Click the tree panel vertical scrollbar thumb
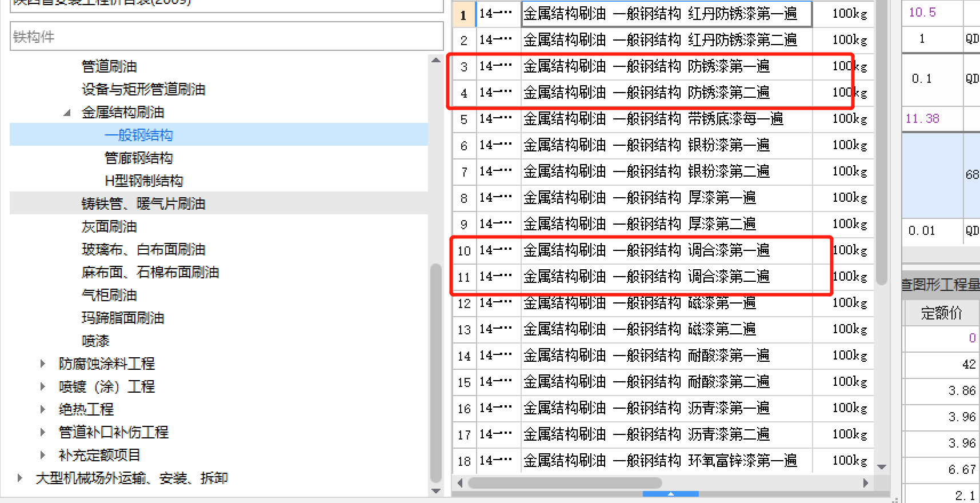980x503 pixels. [436, 373]
